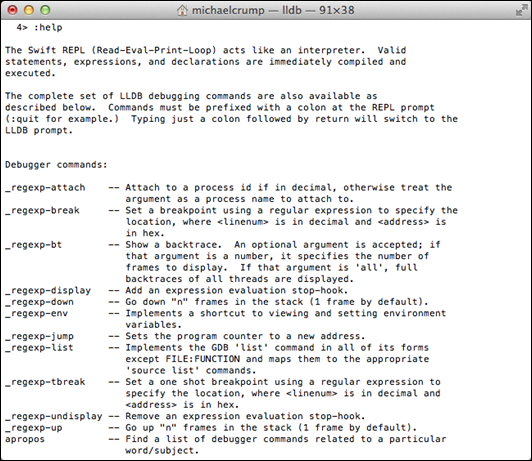Click the ':help' command at the prompt
Viewport: 532px width, 461px height.
pos(48,27)
